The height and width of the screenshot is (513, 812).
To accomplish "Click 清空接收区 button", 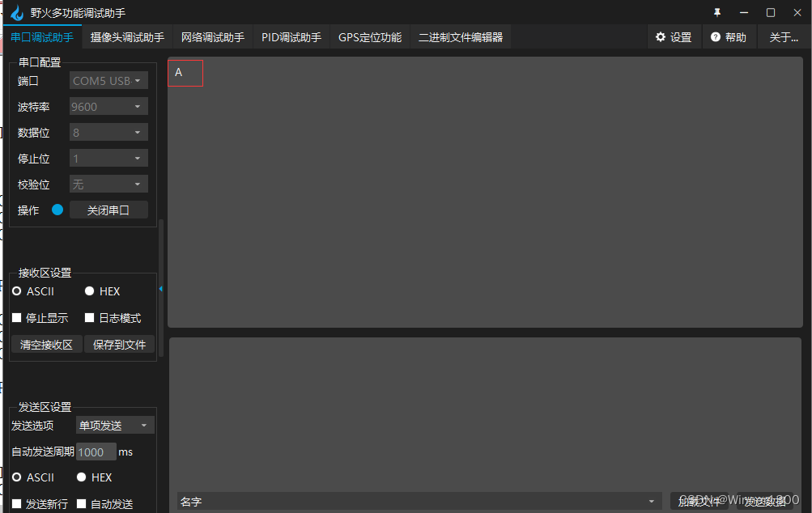I will coord(47,345).
